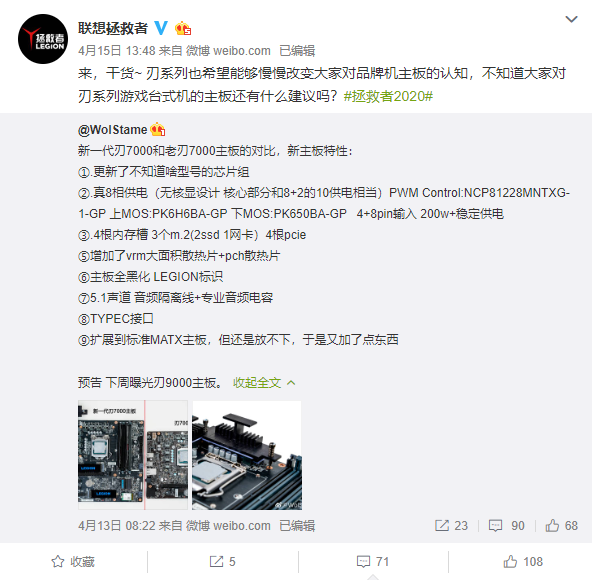The image size is (592, 580).
Task: Open the original post's 90 comments
Action: tap(507, 526)
